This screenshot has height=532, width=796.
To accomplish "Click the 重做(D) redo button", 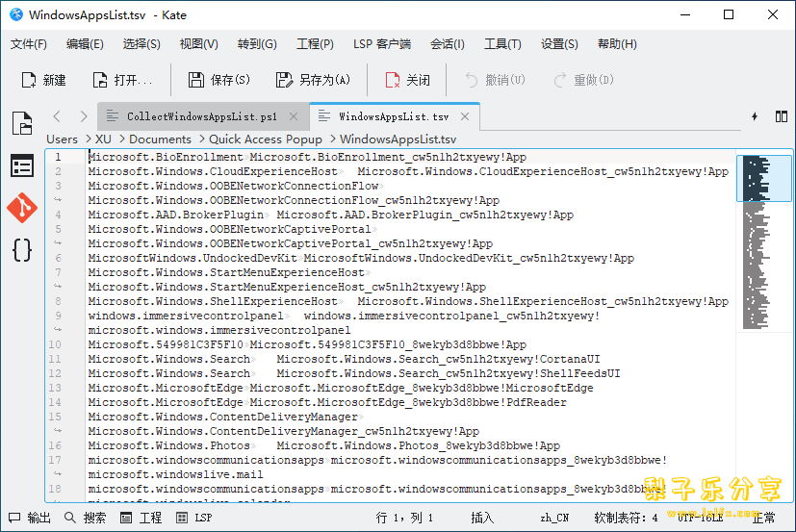I will (x=584, y=80).
